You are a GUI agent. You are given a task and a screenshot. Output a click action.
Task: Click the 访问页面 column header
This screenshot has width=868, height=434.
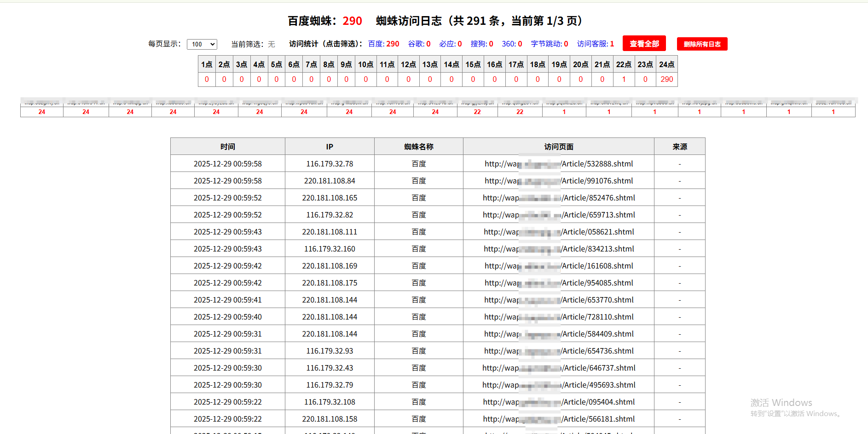(x=558, y=147)
